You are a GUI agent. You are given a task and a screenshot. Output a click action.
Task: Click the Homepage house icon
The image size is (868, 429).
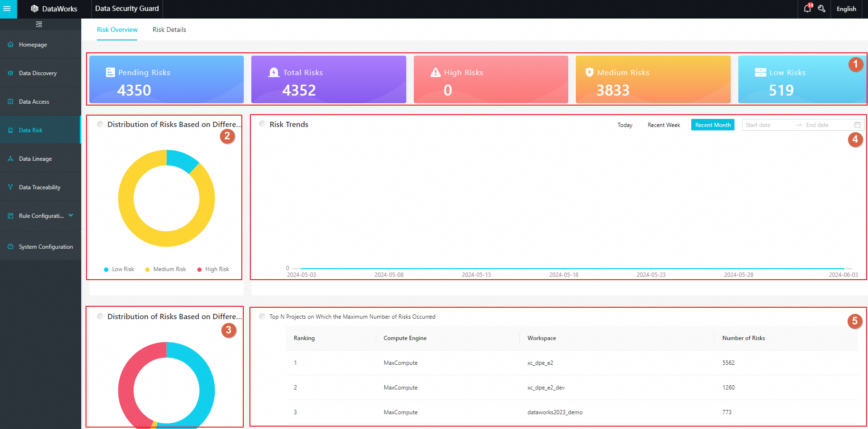(x=10, y=45)
